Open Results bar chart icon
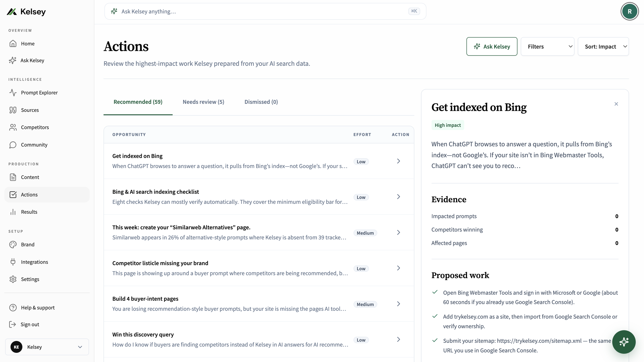 point(13,212)
